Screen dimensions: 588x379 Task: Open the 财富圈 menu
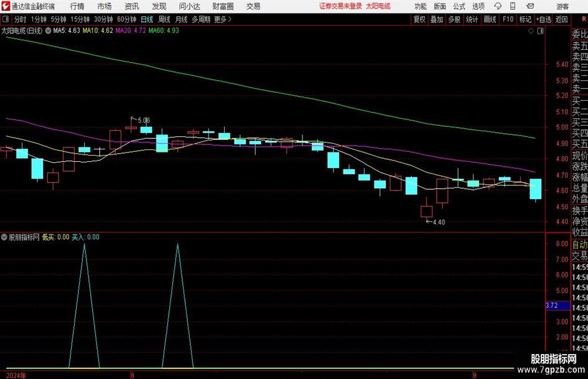point(223,6)
